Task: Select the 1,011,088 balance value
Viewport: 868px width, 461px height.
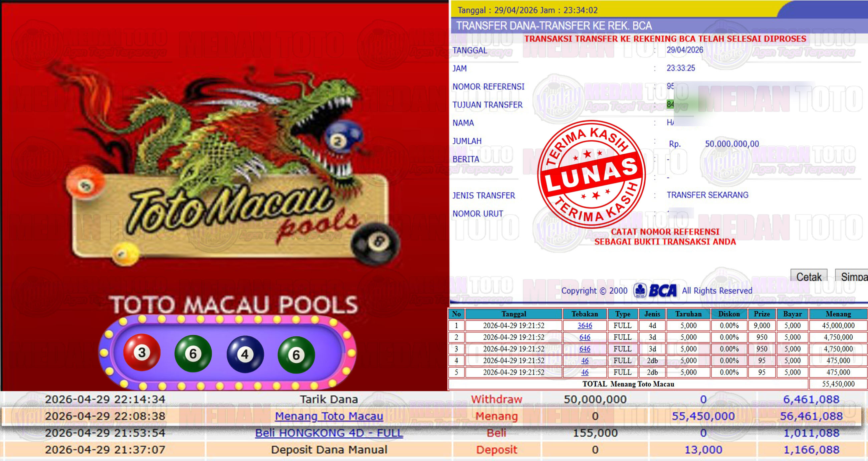Action: click(811, 433)
